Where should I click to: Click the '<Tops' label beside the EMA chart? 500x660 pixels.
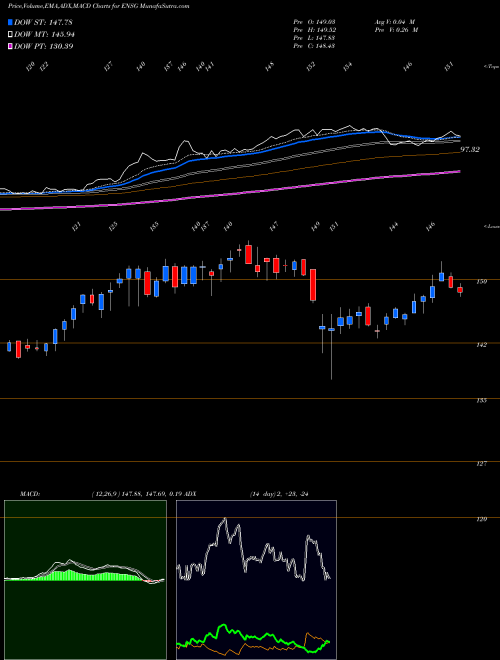(491, 67)
